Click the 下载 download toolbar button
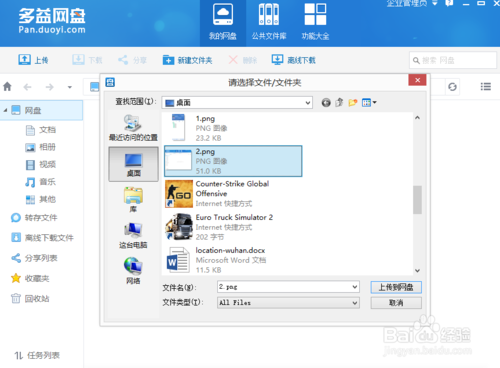Image resolution: width=500 pixels, height=368 pixels. [x=87, y=60]
